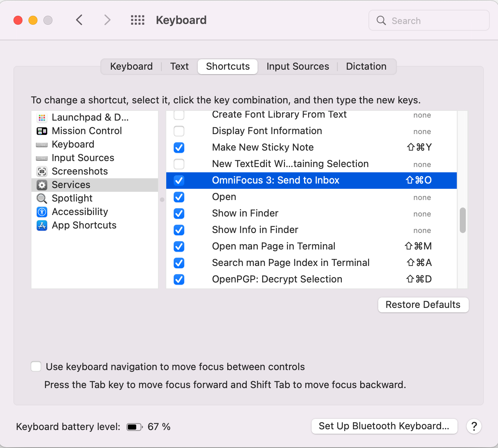Enable Display Font Information checkbox
Screen dimensions: 498x448
pyautogui.click(x=179, y=131)
